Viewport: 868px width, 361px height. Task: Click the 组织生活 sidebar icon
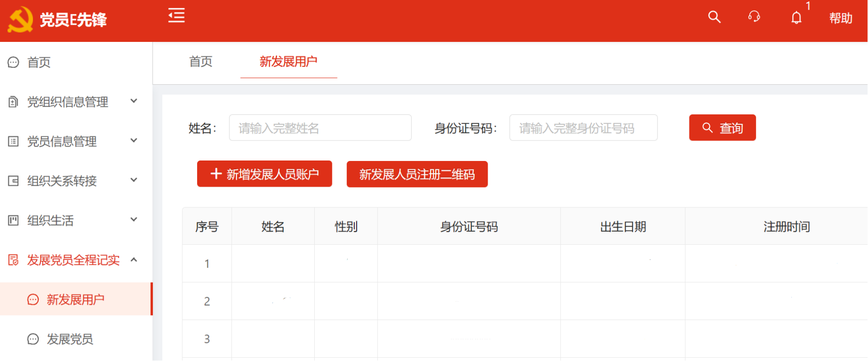(x=13, y=221)
